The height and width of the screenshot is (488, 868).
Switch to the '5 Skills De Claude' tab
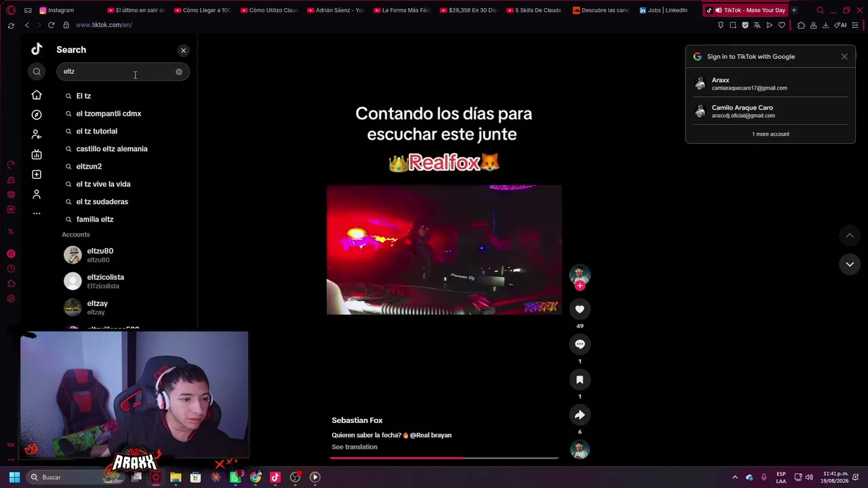click(x=535, y=10)
